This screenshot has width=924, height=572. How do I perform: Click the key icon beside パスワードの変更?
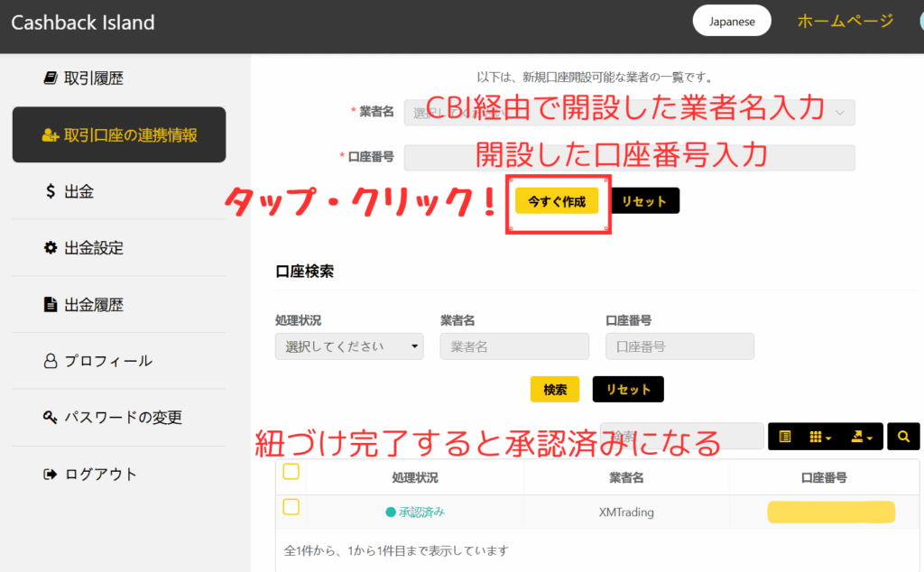pos(51,418)
